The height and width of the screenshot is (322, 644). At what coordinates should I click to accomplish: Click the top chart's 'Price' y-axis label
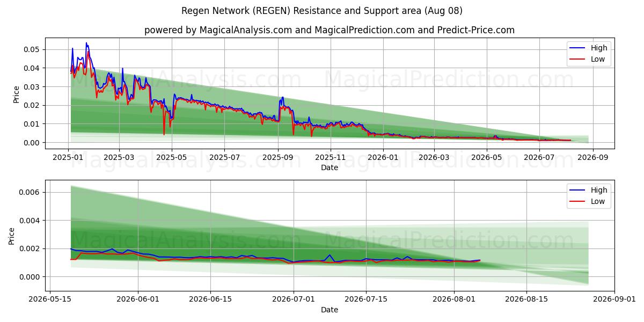tap(16, 93)
